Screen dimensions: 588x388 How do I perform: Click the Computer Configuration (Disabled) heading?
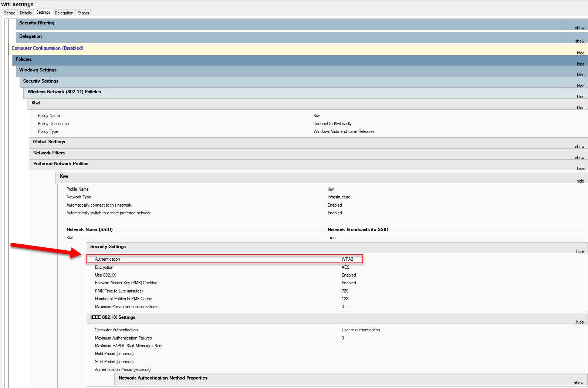47,48
